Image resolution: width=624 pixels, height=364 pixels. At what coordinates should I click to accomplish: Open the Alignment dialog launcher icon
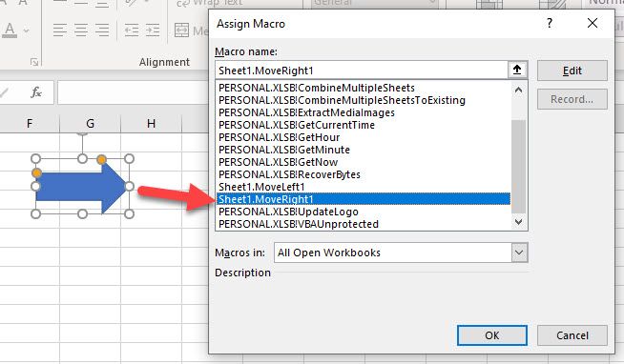pos(34,62)
